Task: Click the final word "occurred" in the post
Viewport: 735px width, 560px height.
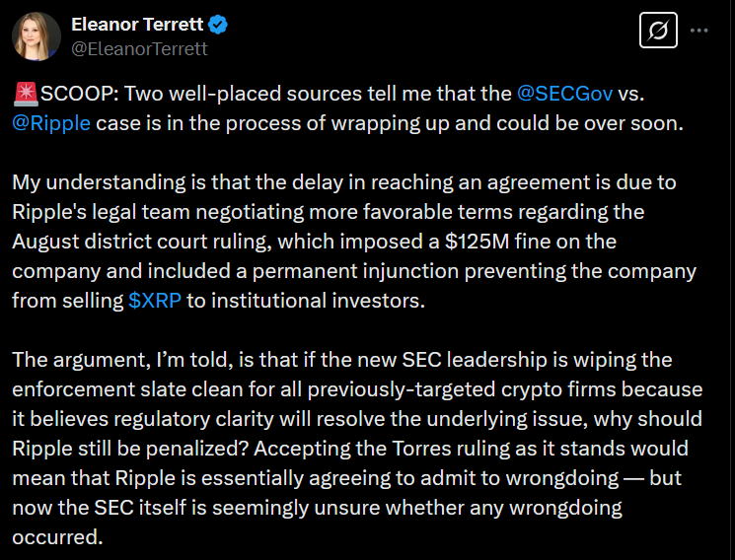Action: tap(58, 537)
